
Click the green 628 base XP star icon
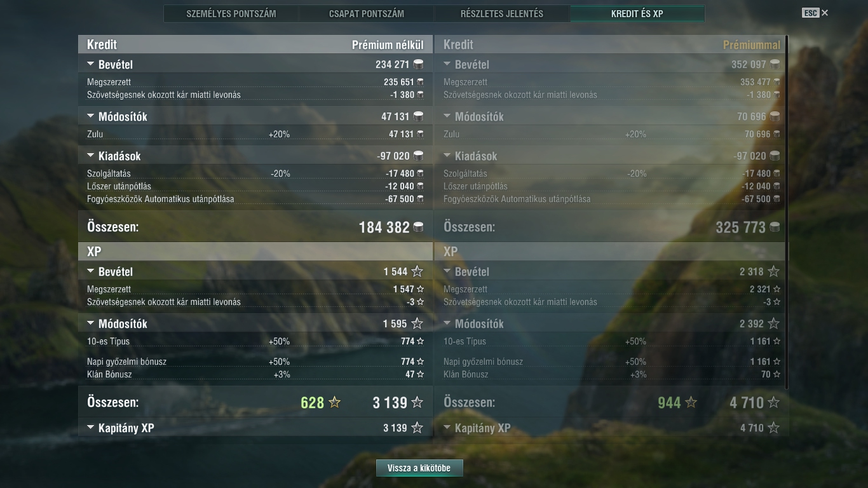(x=334, y=402)
